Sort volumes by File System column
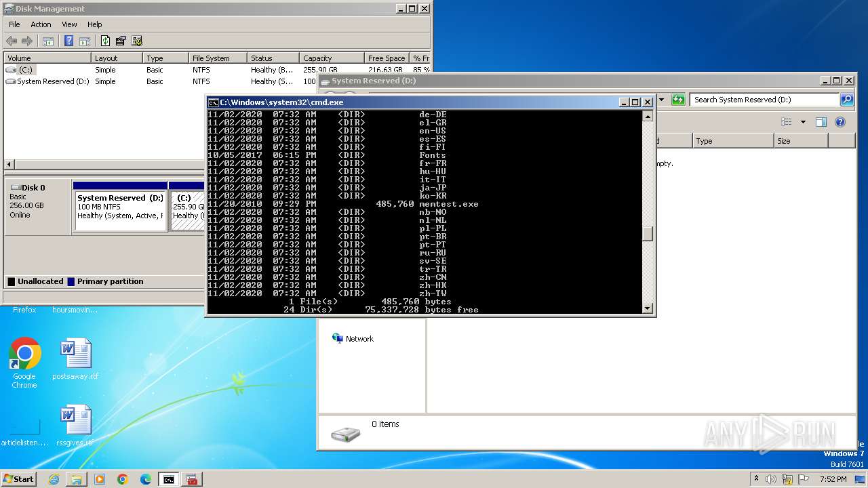This screenshot has width=868, height=488. 217,58
